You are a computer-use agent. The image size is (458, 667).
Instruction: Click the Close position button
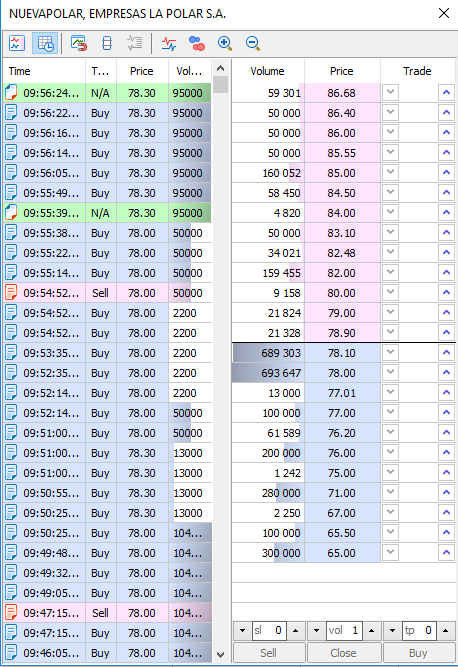[x=344, y=653]
